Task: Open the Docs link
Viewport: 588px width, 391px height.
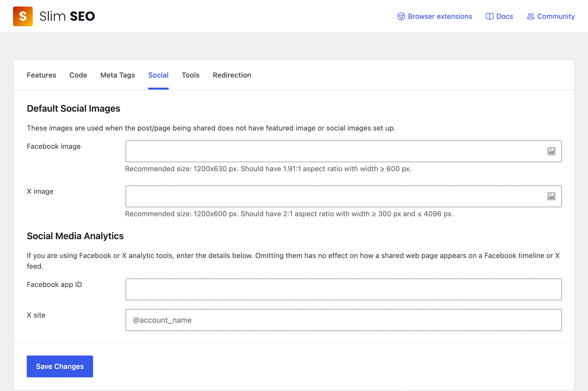Action: (499, 16)
